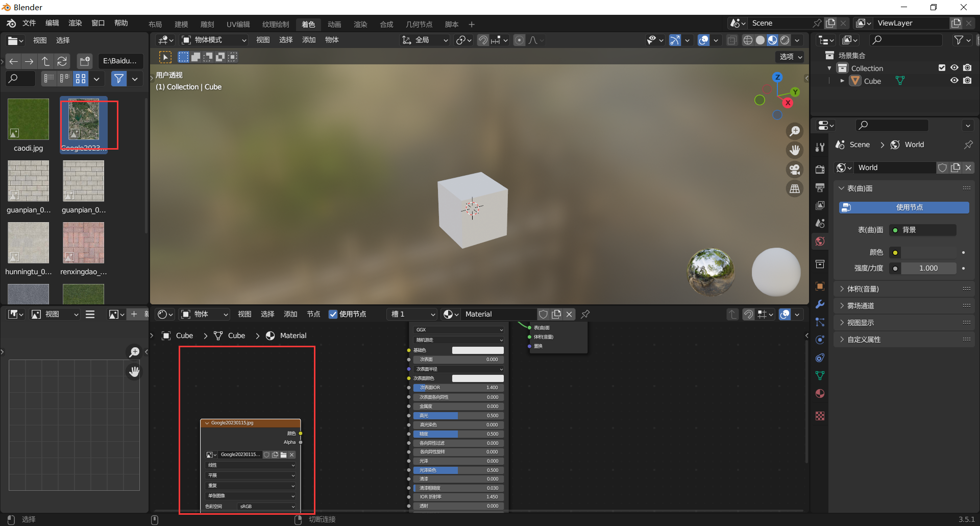The width and height of the screenshot is (980, 526).
Task: Expand the Cube tree item in outliner
Action: coord(842,81)
